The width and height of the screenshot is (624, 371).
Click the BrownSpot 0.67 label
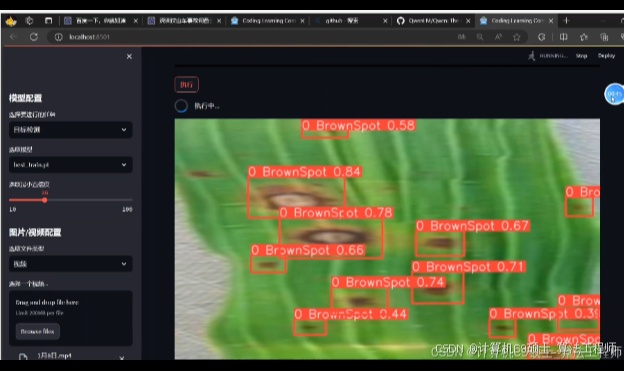click(473, 226)
